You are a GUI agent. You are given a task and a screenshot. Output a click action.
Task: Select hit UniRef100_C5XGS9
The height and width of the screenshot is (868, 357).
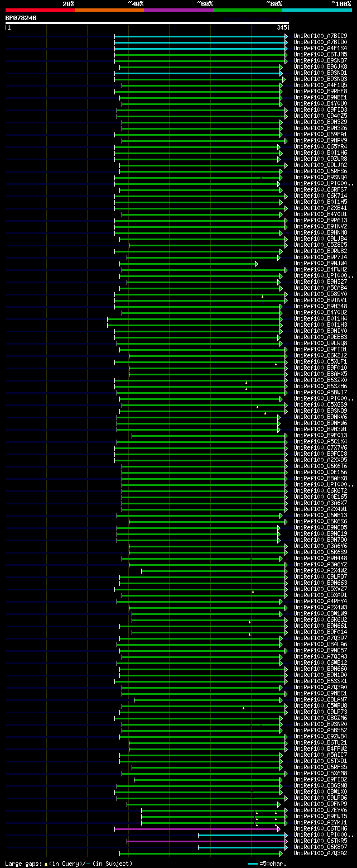320,405
